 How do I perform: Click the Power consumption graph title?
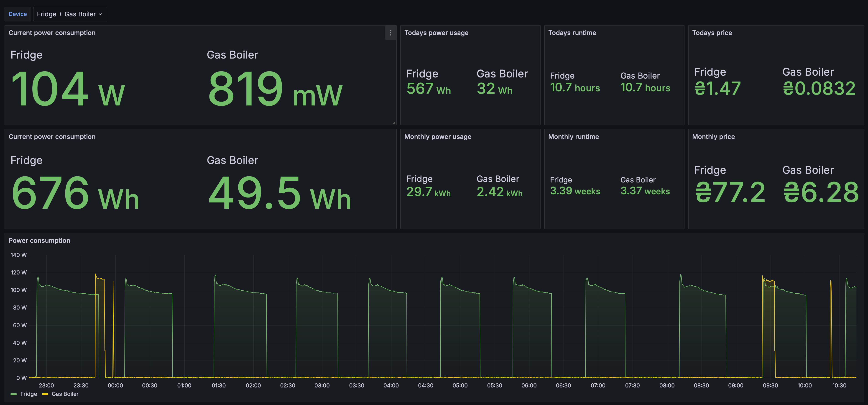(x=39, y=241)
